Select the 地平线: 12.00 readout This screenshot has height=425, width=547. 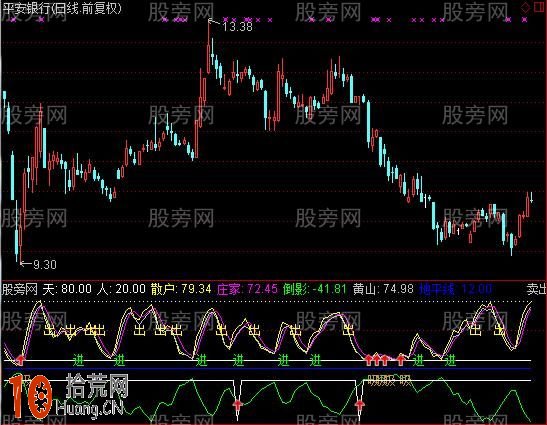click(455, 289)
